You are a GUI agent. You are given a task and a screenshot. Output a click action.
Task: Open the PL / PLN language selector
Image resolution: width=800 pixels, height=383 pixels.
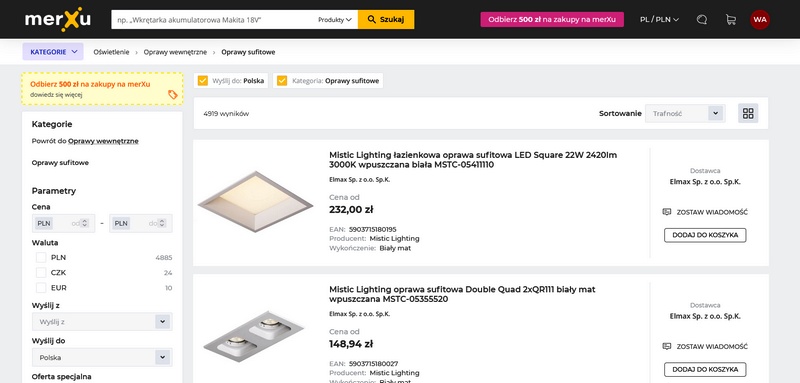click(x=659, y=19)
